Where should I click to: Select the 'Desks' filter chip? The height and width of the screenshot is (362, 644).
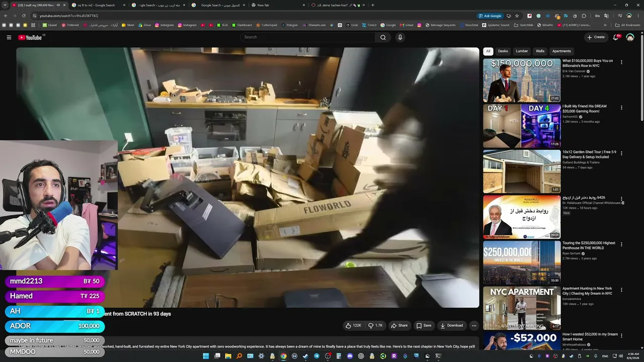tap(503, 51)
